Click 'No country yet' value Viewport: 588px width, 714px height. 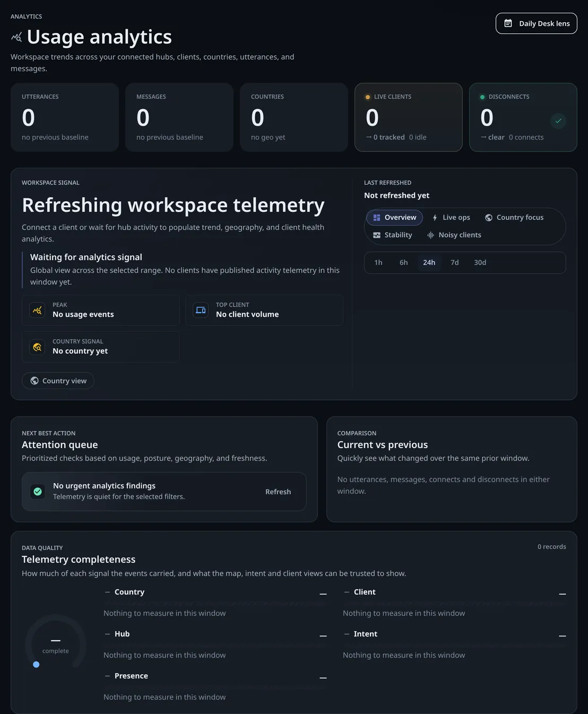80,351
